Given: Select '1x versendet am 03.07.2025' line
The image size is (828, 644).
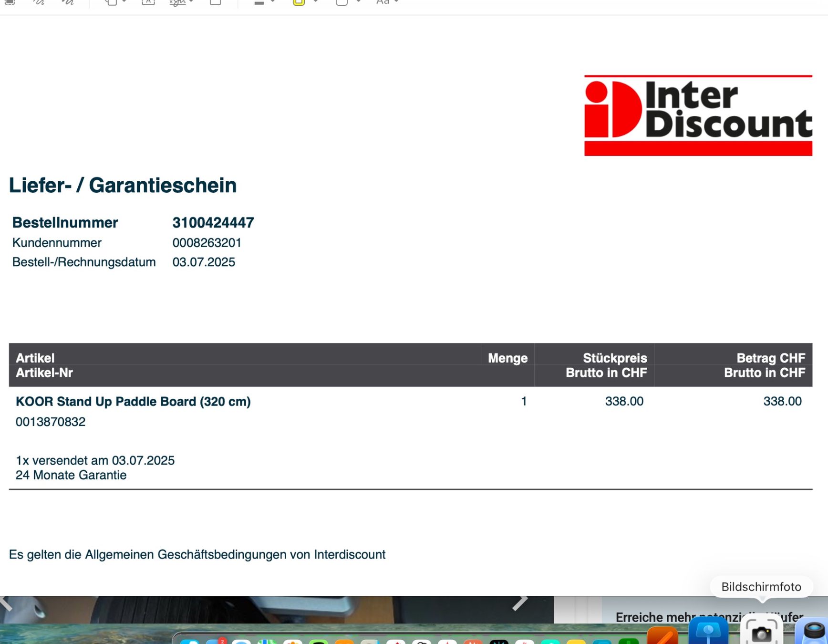Looking at the screenshot, I should [x=95, y=460].
